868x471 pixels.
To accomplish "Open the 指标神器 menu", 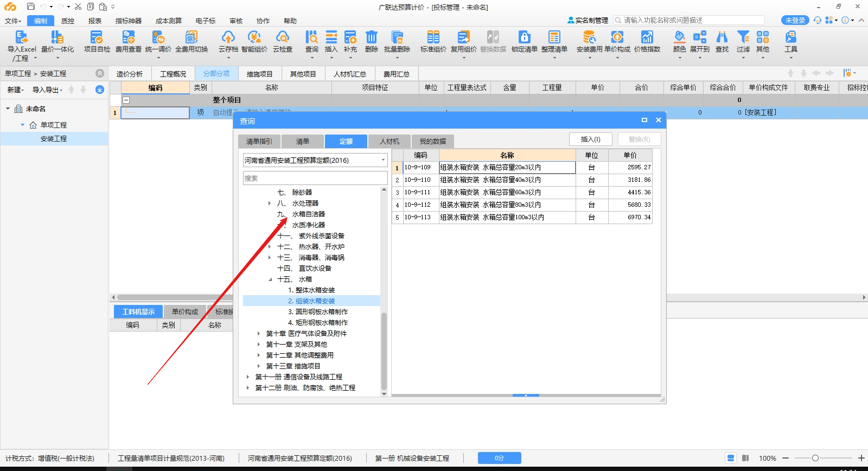I will click(129, 21).
